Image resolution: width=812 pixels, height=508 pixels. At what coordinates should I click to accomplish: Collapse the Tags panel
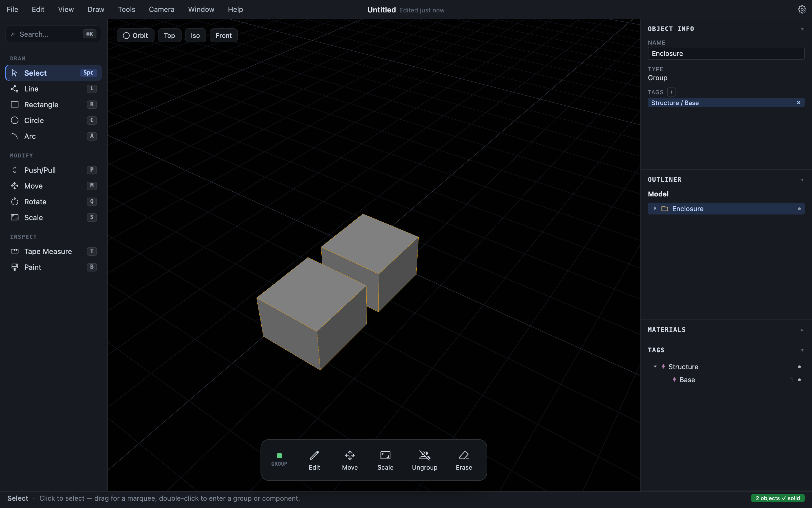click(x=802, y=350)
